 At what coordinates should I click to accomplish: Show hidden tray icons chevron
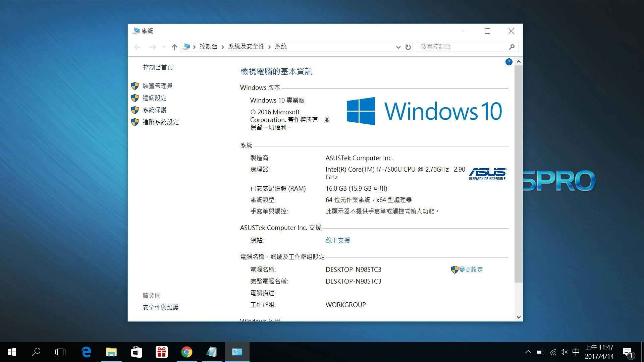[528, 352]
